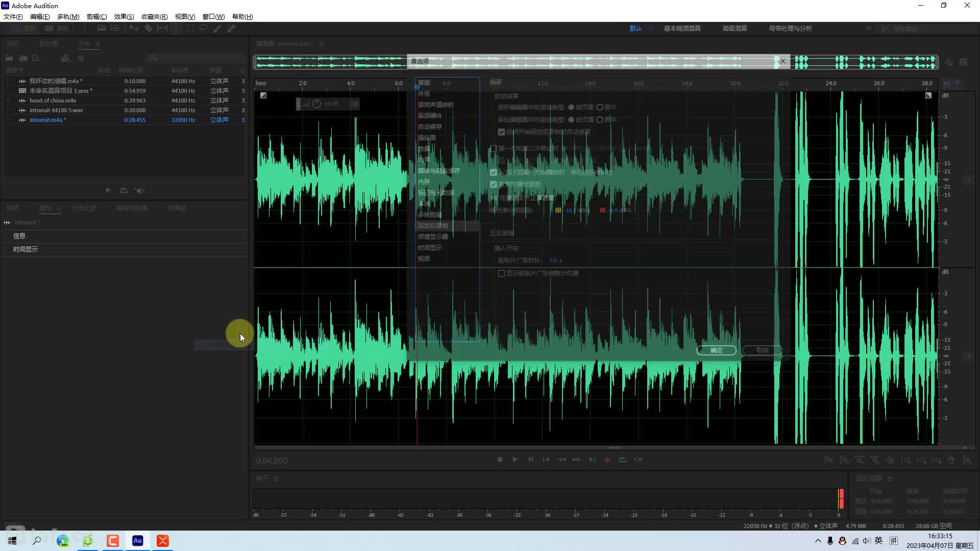Select the Move tool

tap(134, 28)
